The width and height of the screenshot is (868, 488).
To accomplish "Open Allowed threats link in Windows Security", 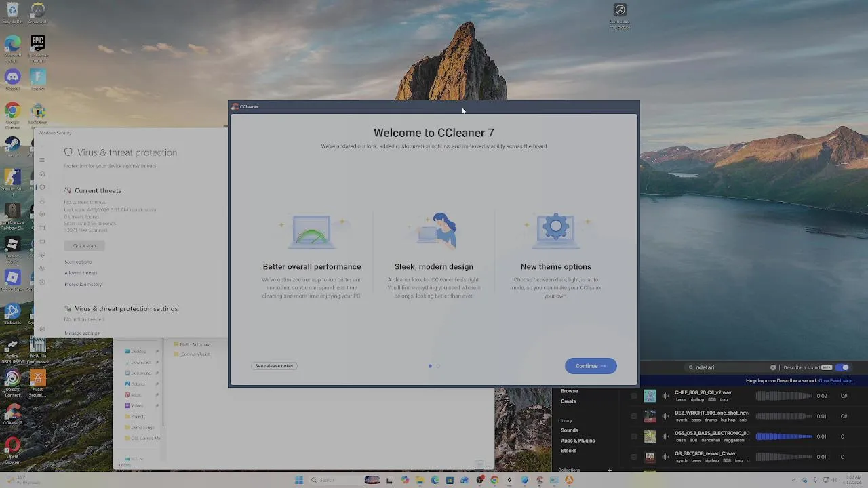I will coord(81,273).
